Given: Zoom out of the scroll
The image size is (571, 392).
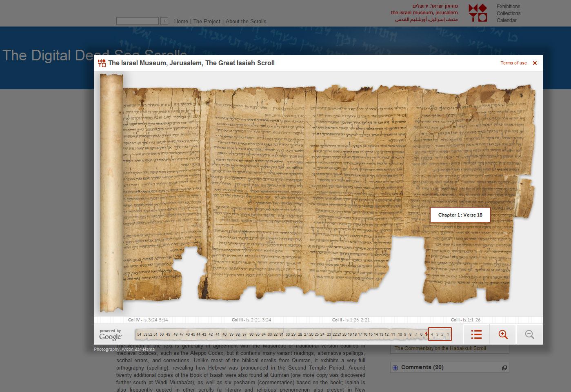Looking at the screenshot, I should pos(529,334).
